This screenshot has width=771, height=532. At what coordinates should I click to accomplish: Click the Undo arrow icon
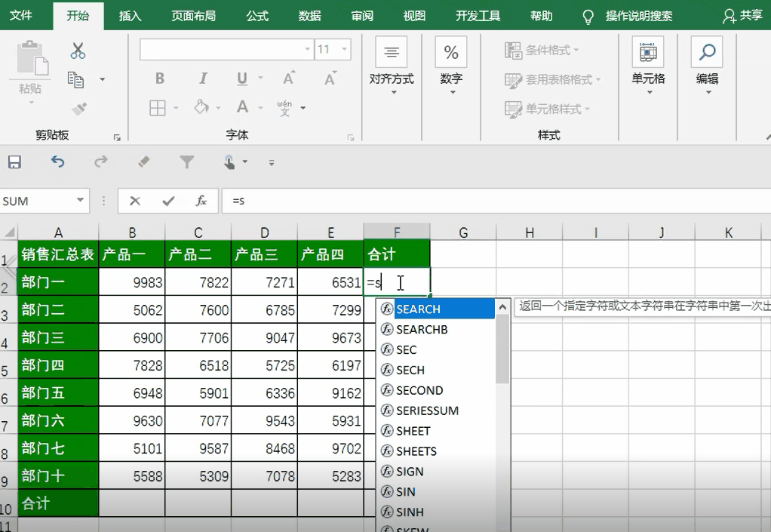[x=57, y=162]
